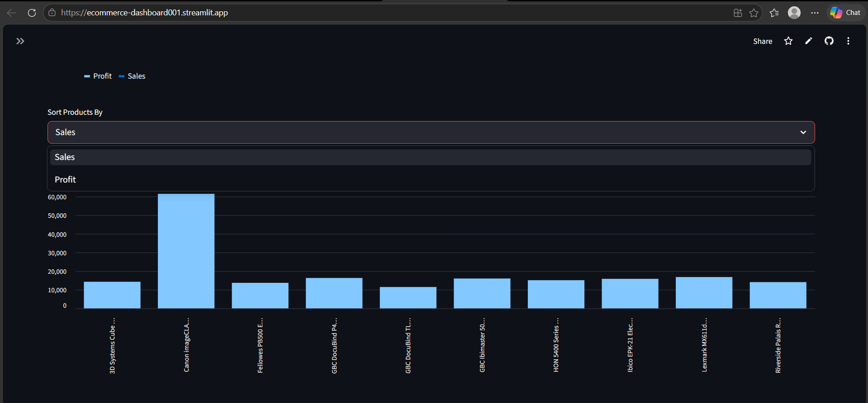
Task: Click the GBC Ibimaster 50 bar
Action: (482, 293)
